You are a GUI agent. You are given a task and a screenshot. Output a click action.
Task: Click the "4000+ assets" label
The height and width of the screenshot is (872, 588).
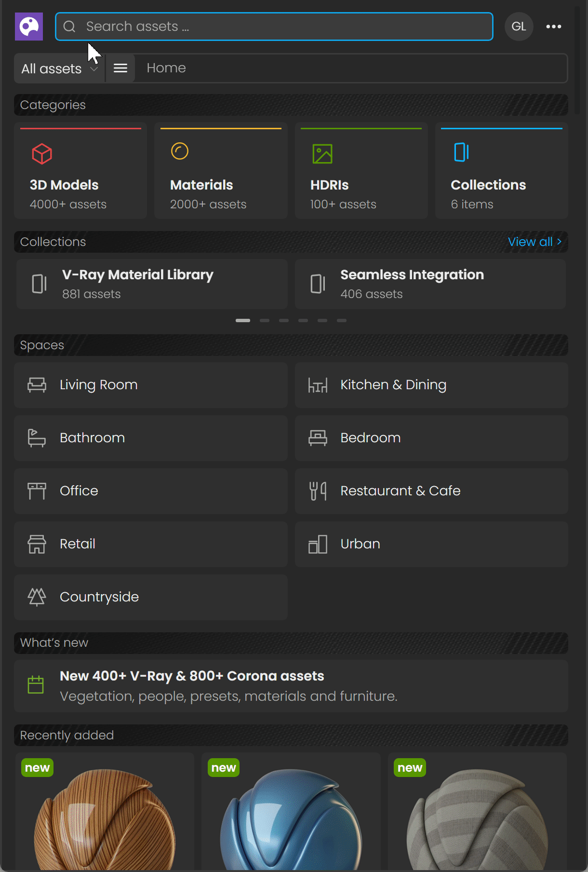(x=68, y=204)
